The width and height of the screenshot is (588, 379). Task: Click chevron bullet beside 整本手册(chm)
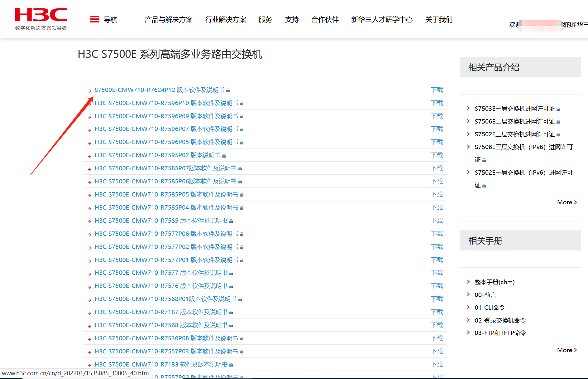coord(468,282)
